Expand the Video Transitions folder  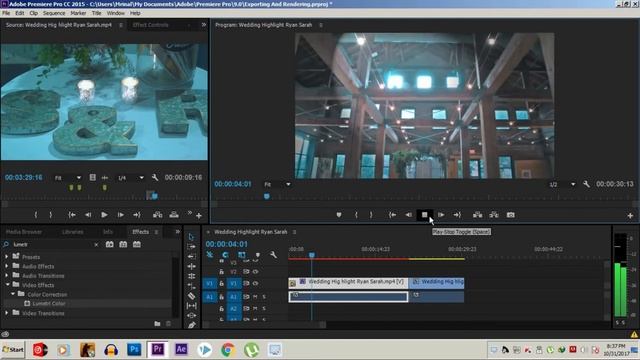7,313
